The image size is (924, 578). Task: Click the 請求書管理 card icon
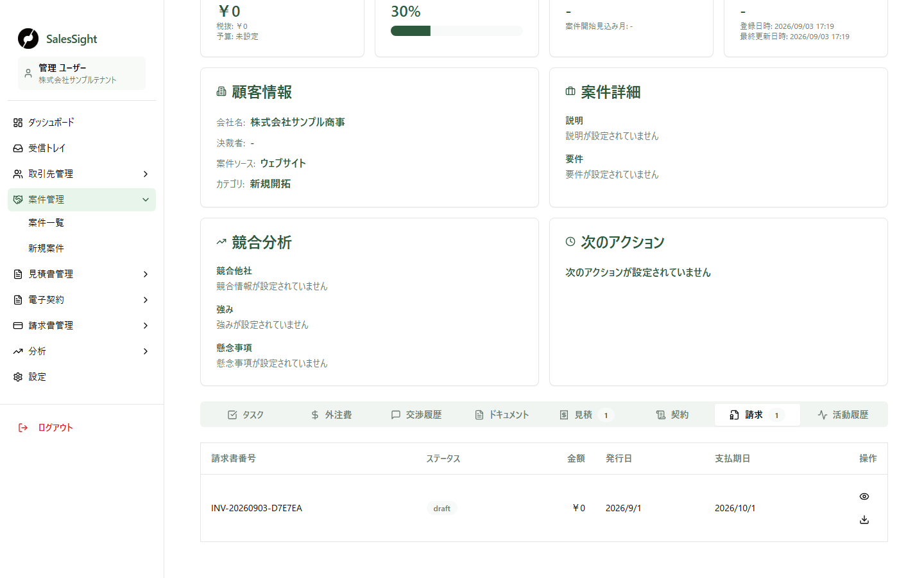[x=18, y=326]
